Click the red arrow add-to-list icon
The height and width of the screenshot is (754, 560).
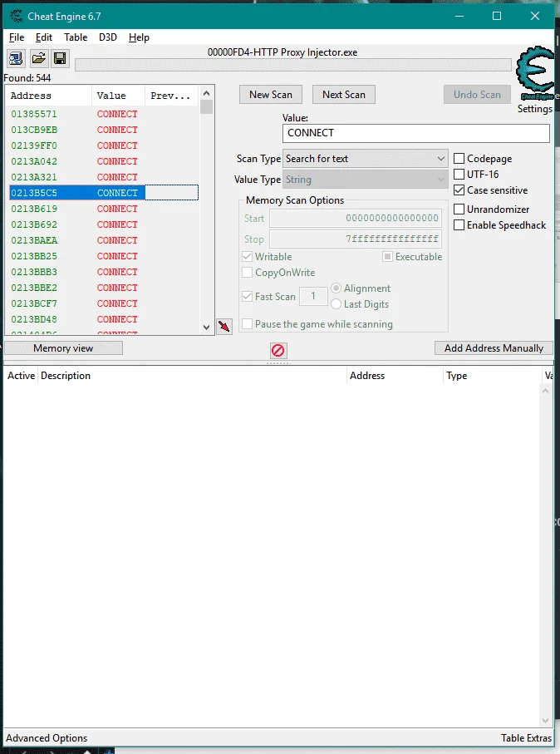tap(224, 327)
